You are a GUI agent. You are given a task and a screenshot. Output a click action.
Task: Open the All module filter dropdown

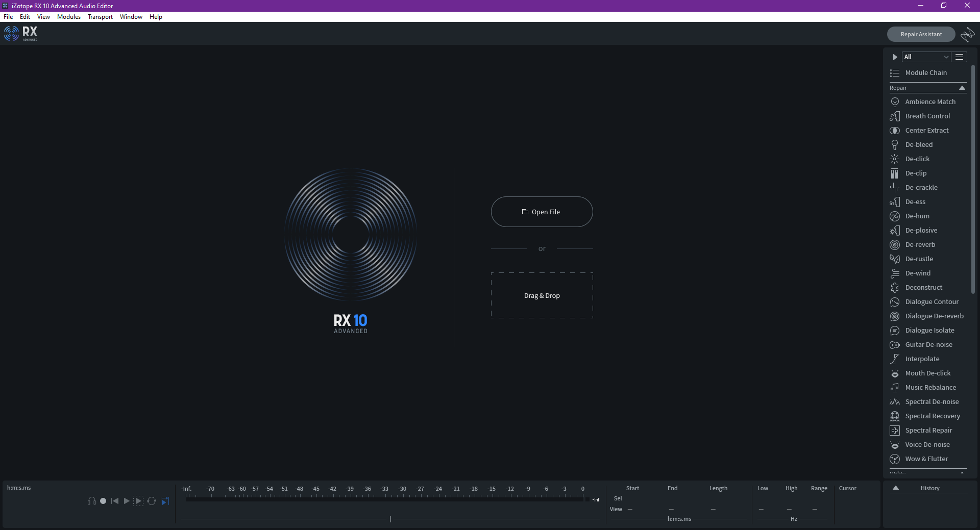click(x=926, y=57)
